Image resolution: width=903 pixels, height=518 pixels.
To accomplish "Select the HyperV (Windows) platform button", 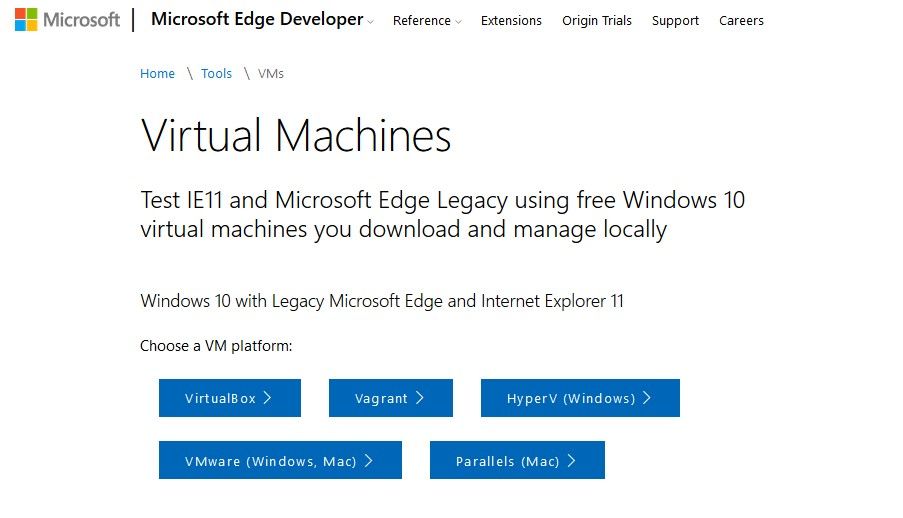I will tap(580, 398).
